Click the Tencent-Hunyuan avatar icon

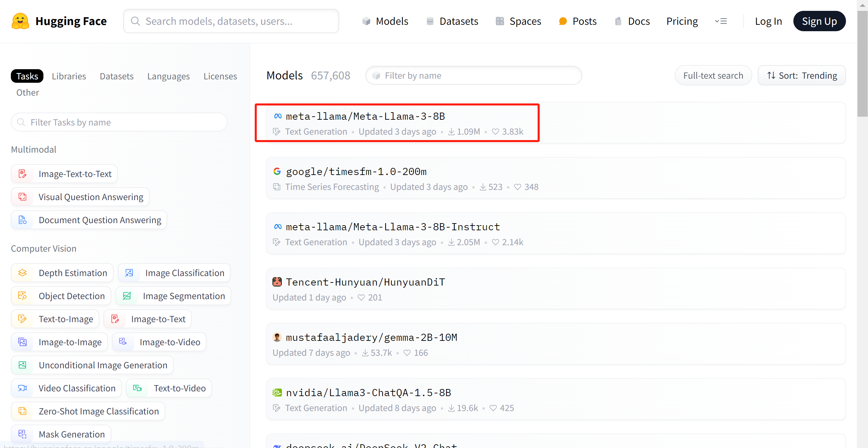(277, 282)
